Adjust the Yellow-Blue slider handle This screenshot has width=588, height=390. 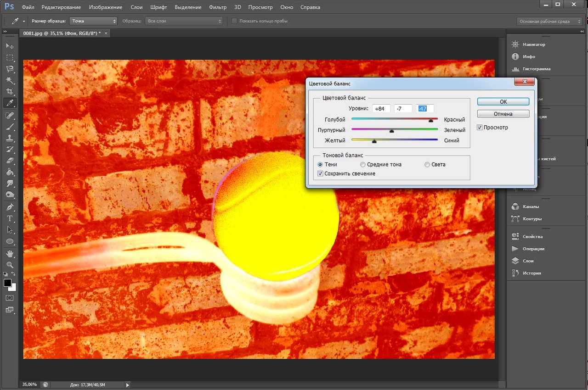374,141
